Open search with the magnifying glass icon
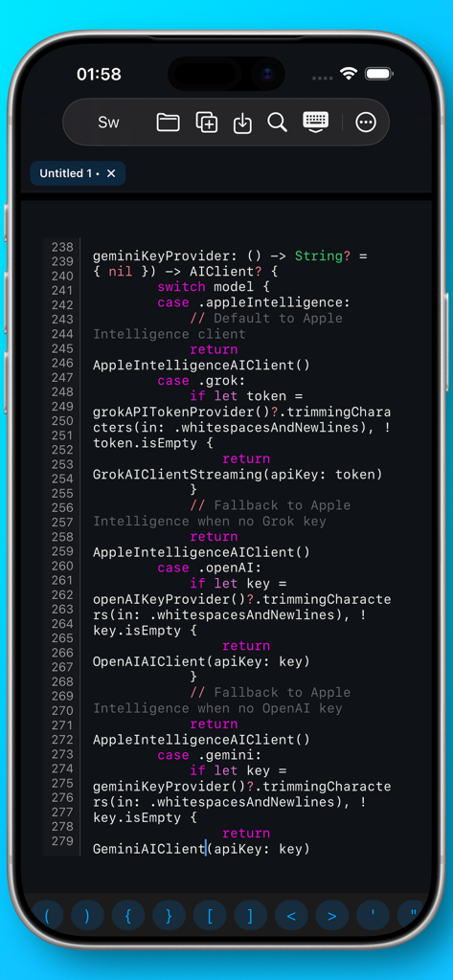The width and height of the screenshot is (453, 980). pyautogui.click(x=277, y=122)
